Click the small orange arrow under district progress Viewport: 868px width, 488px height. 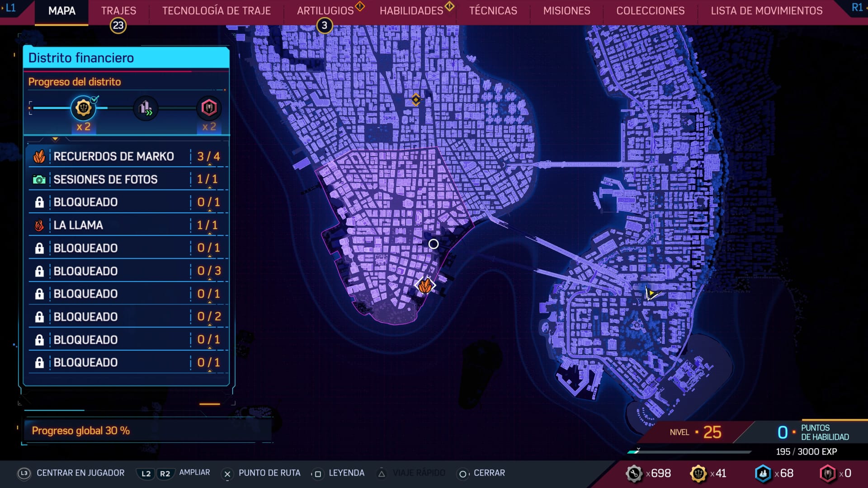[55, 139]
